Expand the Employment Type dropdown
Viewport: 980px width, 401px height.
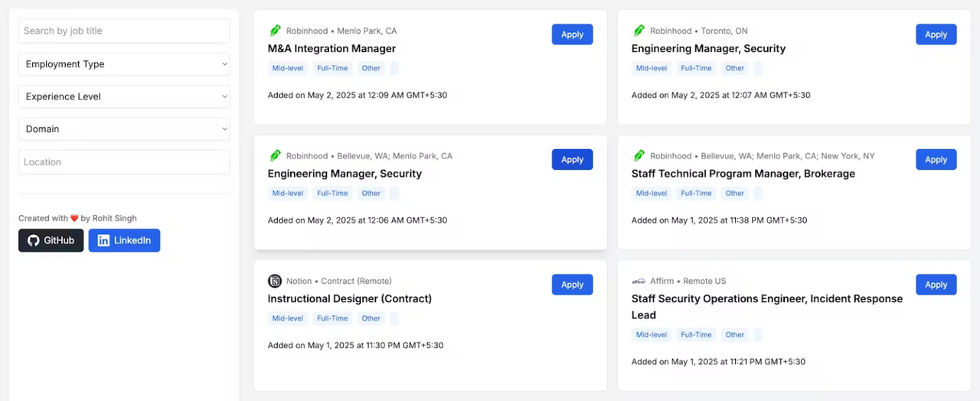(x=124, y=64)
